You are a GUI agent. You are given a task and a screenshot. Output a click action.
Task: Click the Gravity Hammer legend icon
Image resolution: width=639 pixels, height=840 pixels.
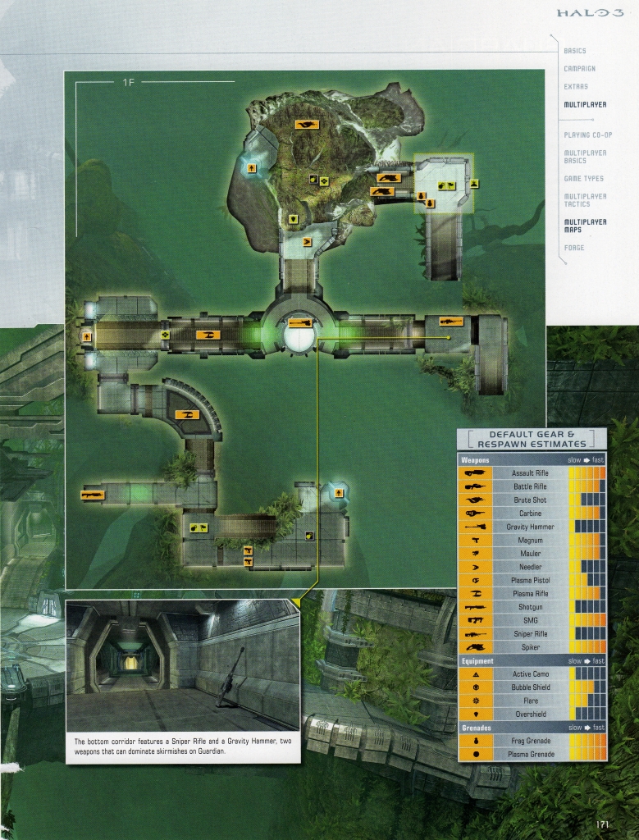coord(475,527)
